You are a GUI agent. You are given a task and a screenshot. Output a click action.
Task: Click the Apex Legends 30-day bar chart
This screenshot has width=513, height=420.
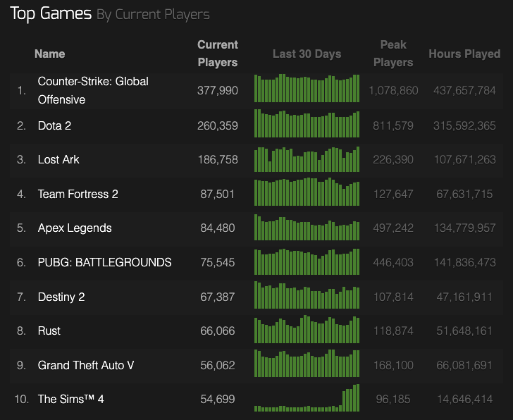(307, 228)
